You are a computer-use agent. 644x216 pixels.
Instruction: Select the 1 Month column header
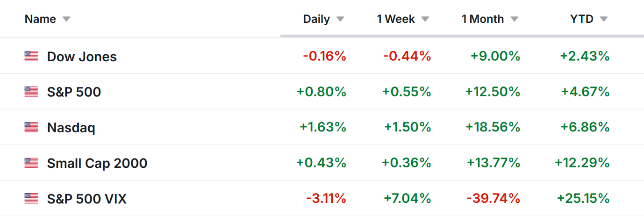tap(483, 19)
